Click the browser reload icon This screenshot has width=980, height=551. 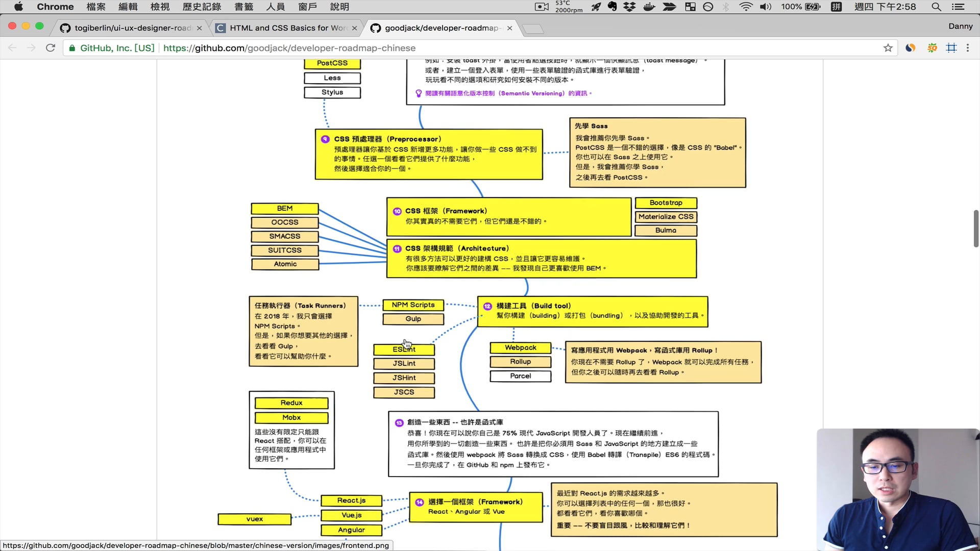click(x=50, y=48)
